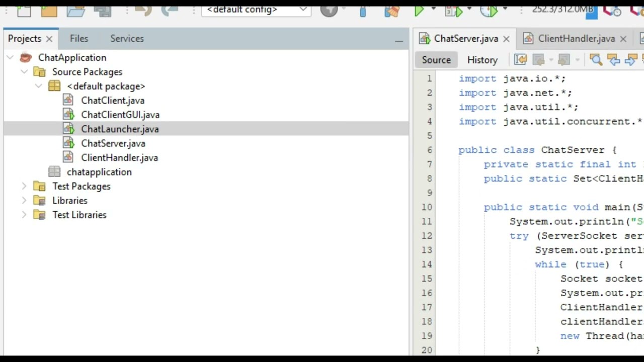Select Test Libraries folder
Viewport: 644px width, 362px height.
point(79,215)
